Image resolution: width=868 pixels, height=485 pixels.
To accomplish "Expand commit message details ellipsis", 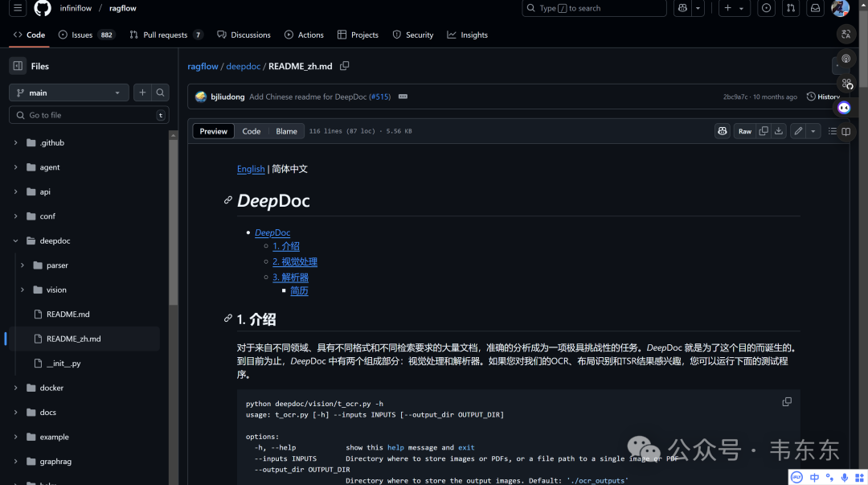I will click(x=403, y=97).
